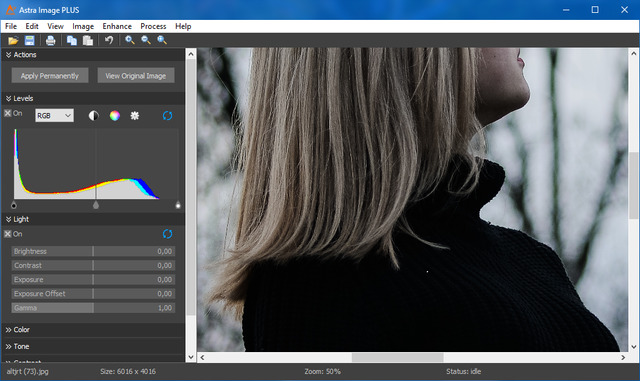Click the Exposure slider
This screenshot has height=381, width=640.
click(x=93, y=280)
